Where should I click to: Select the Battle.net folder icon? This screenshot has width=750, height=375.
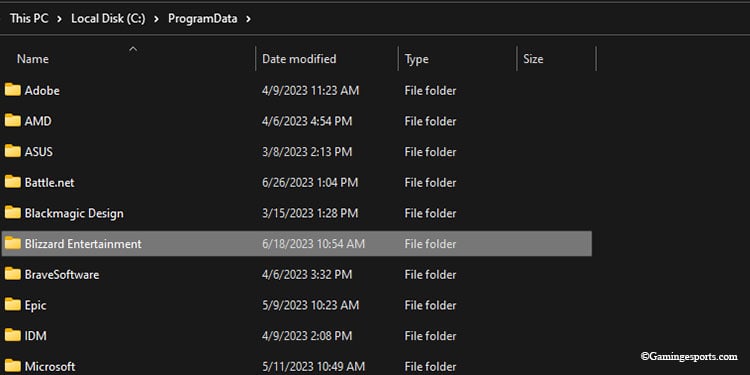(x=13, y=182)
